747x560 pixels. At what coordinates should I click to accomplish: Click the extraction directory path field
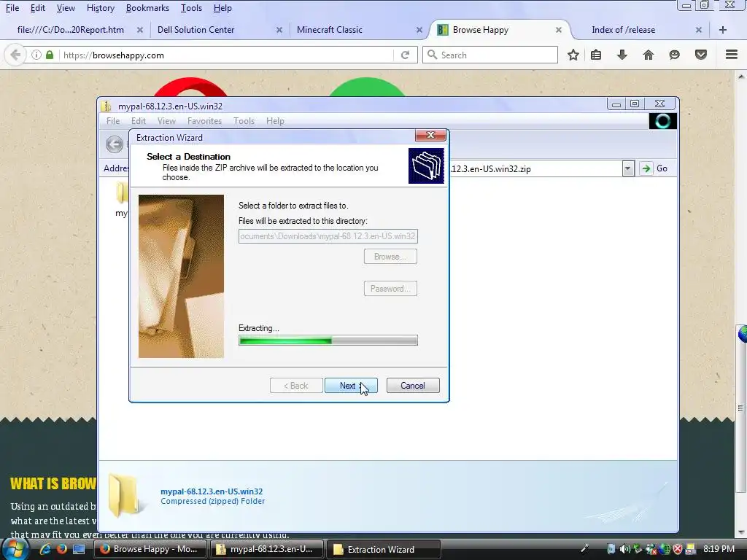328,236
